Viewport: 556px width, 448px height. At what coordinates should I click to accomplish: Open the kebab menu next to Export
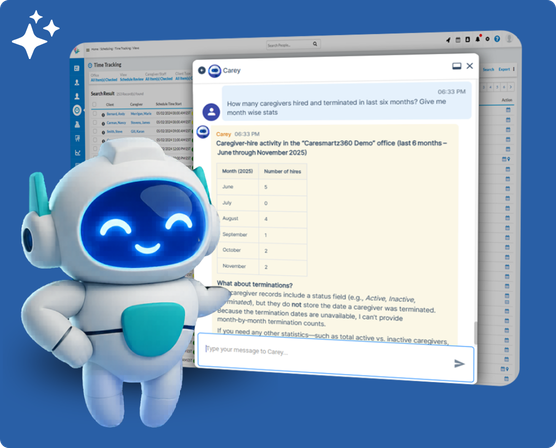[x=514, y=69]
